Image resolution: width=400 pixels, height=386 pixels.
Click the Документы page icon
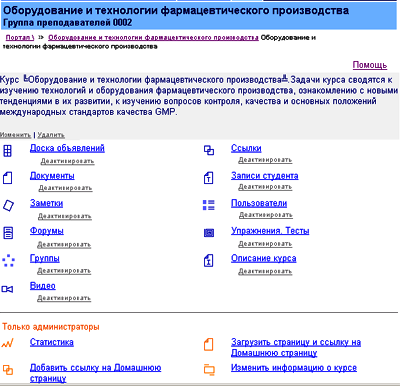click(x=7, y=178)
